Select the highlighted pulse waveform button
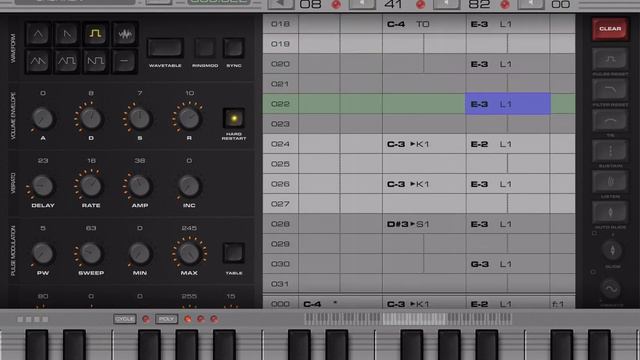 click(x=96, y=34)
